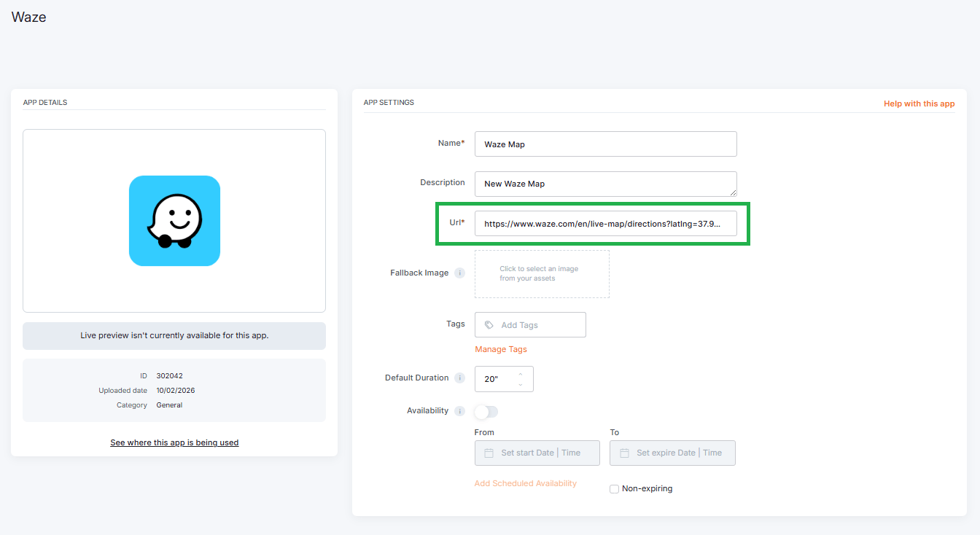The height and width of the screenshot is (535, 980).
Task: Click calendar icon in expire date field
Action: (624, 453)
